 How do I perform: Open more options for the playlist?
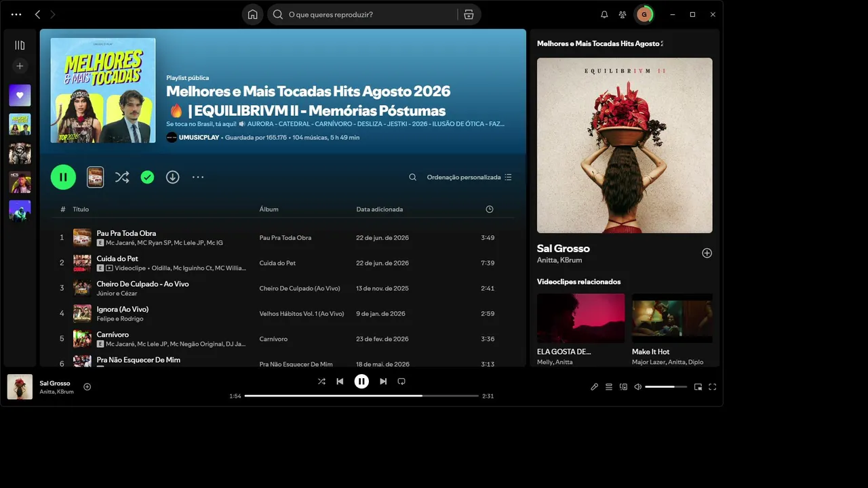click(x=198, y=177)
